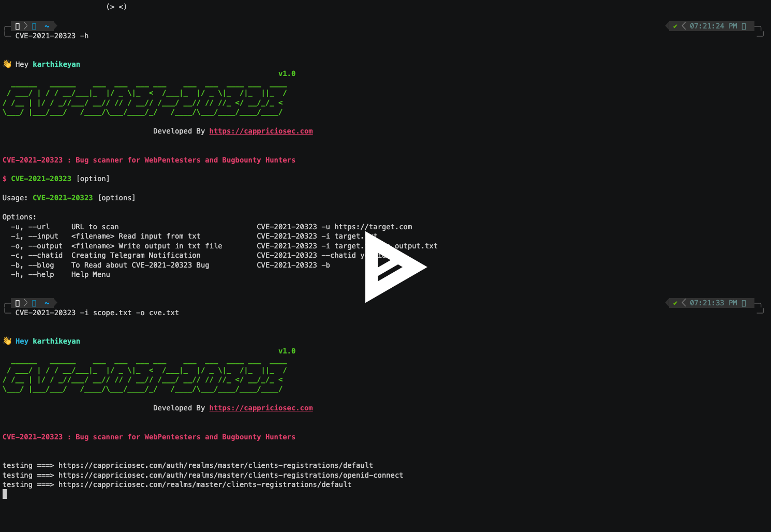Click the 07:21:33 PM timestamp
Viewport: 771px width, 532px height.
click(x=713, y=303)
